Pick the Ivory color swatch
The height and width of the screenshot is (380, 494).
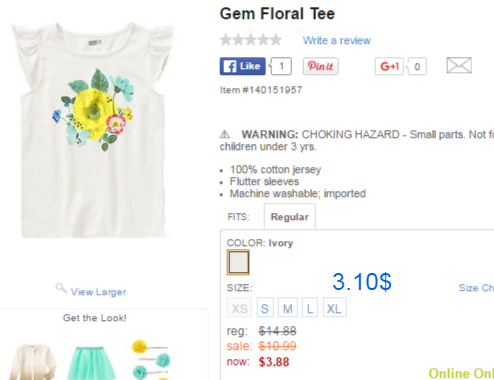pos(238,262)
